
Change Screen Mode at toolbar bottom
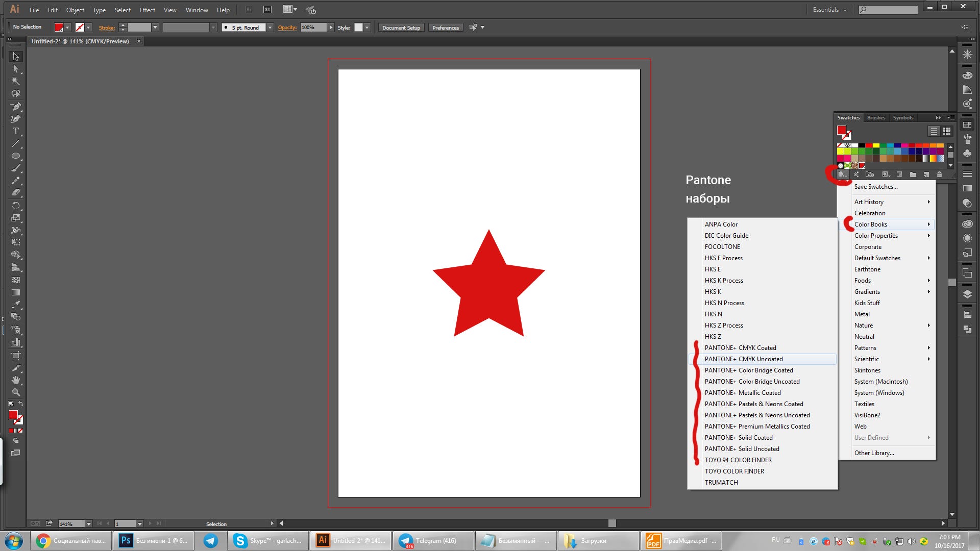click(16, 453)
